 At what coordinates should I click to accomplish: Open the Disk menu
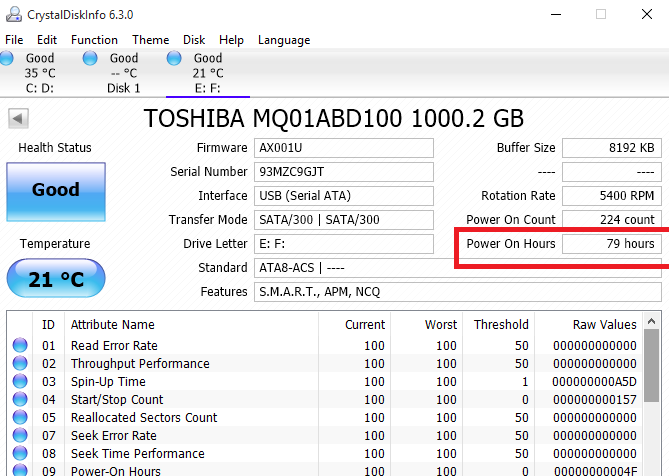[x=194, y=40]
